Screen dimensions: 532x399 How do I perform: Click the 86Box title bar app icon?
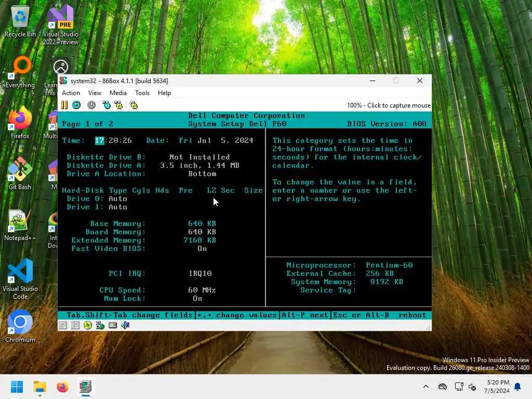63,81
